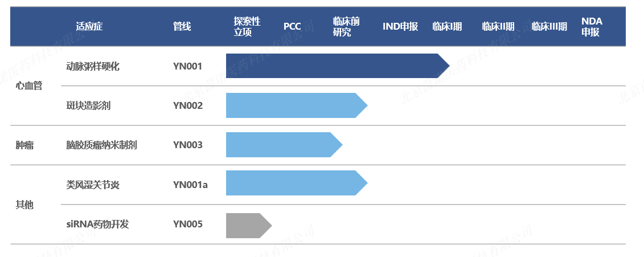Select the YN001a light blue progress bar
This screenshot has width=644, height=257.
click(x=297, y=183)
